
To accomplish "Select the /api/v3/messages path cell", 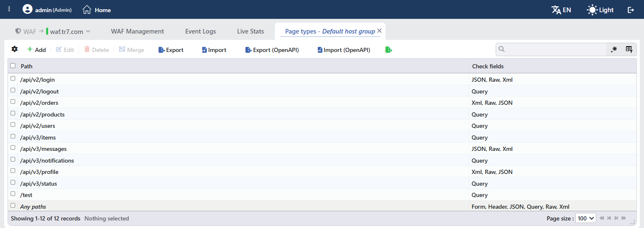I will point(243,149).
